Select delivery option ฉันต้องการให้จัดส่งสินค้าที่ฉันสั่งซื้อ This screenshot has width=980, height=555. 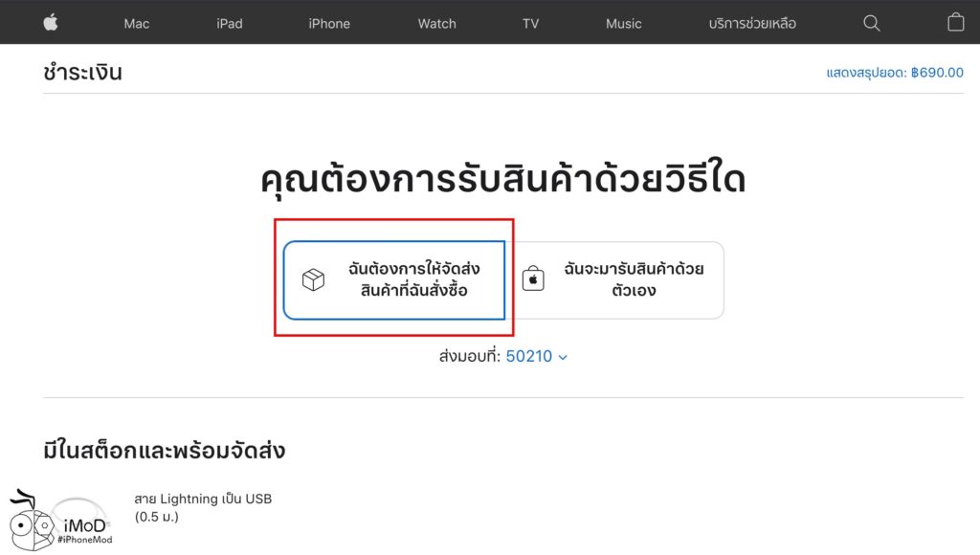pyautogui.click(x=394, y=279)
